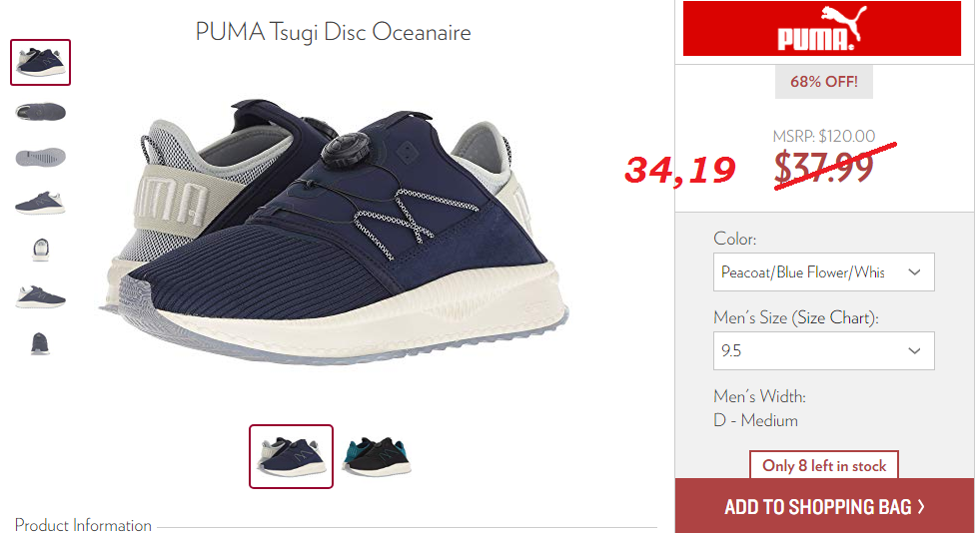
Task: Open the Size Chart link
Action: pyautogui.click(x=834, y=317)
